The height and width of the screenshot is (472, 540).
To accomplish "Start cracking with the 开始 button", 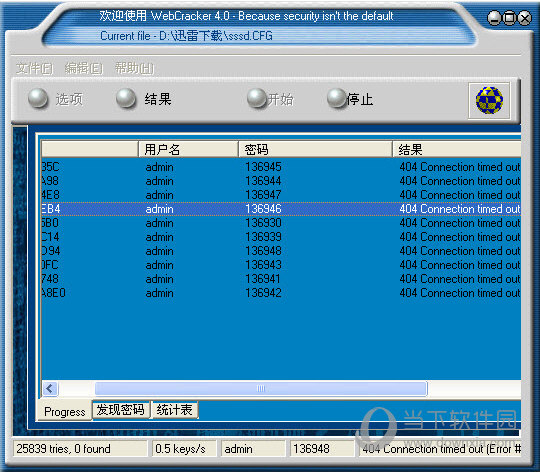I will pos(270,99).
